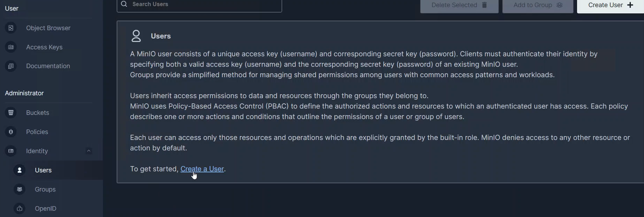Collapse the Identity section chevron
644x217 pixels.
88,151
